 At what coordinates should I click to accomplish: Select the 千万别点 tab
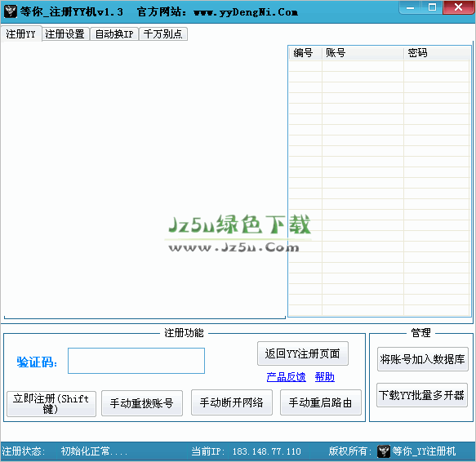[163, 33]
